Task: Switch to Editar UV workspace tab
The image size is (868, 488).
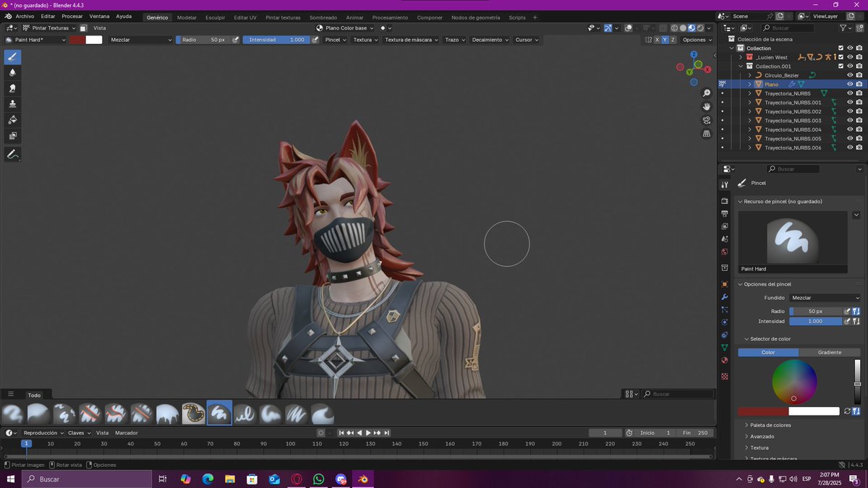Action: (x=245, y=17)
